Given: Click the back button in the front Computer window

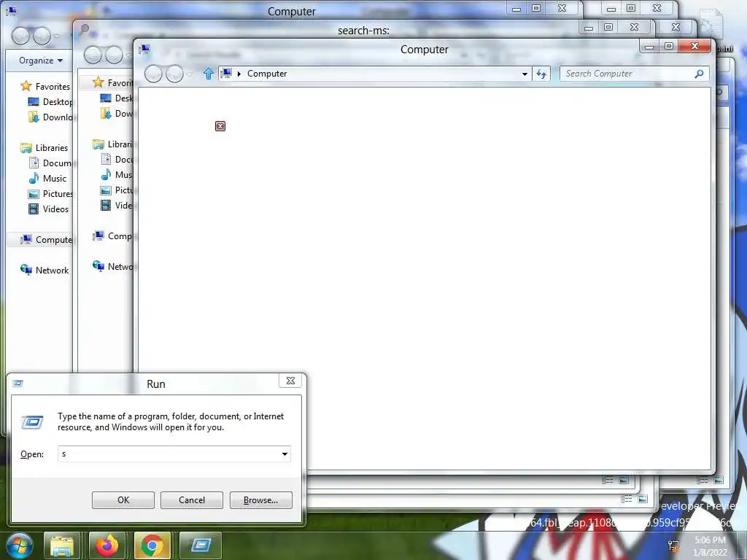Looking at the screenshot, I should (x=153, y=74).
